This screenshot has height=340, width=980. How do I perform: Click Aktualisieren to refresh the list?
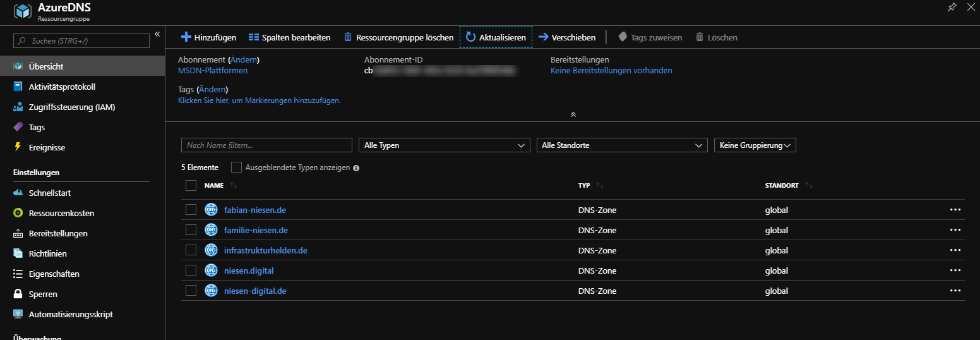496,37
